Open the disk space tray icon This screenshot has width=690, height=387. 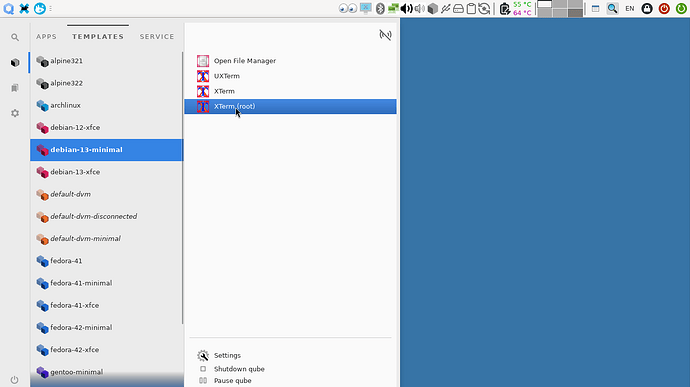point(458,8)
